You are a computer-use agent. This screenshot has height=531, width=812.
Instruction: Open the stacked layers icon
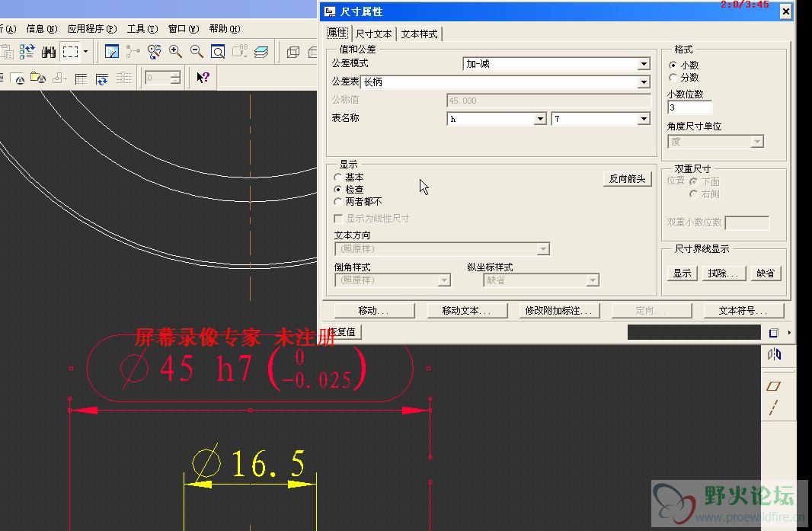[x=261, y=52]
